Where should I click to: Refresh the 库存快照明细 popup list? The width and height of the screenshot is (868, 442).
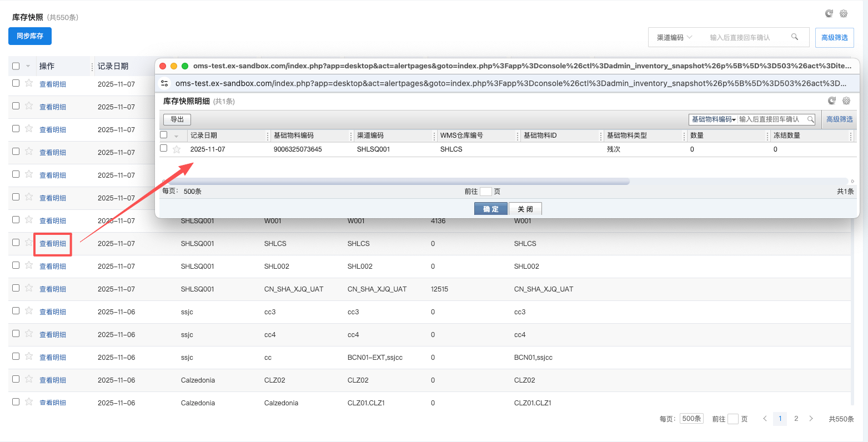pyautogui.click(x=831, y=101)
